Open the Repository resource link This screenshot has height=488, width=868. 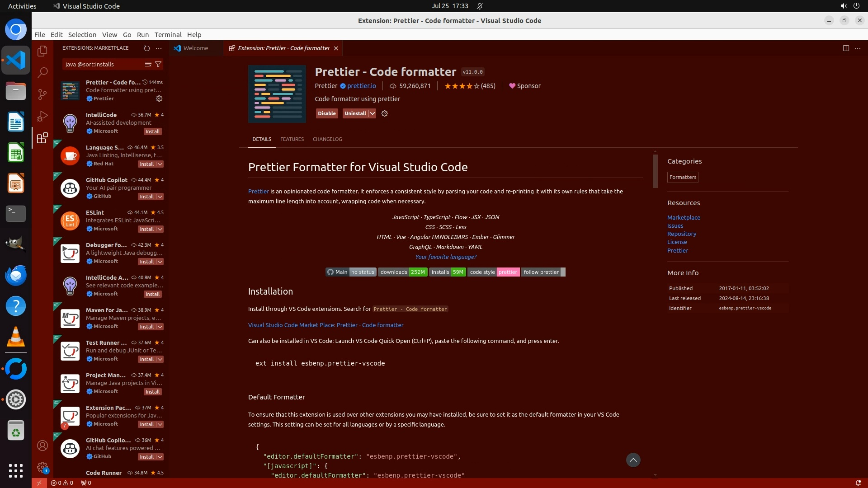681,234
